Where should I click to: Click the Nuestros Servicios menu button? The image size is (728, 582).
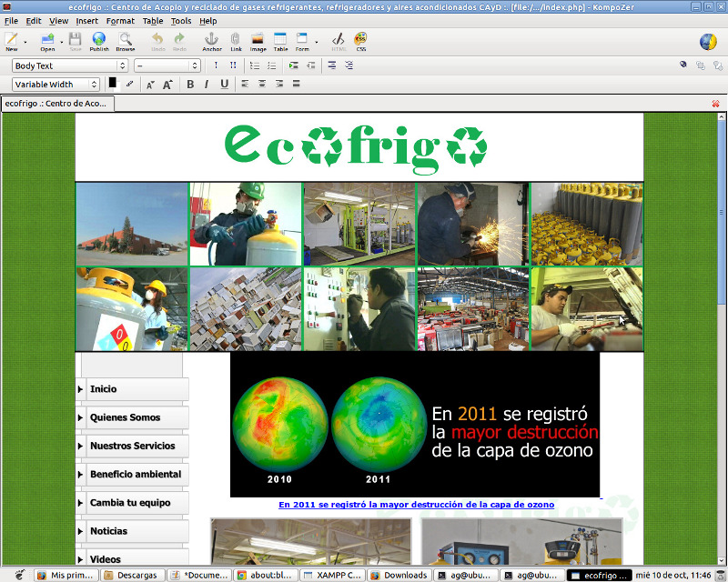tap(132, 446)
